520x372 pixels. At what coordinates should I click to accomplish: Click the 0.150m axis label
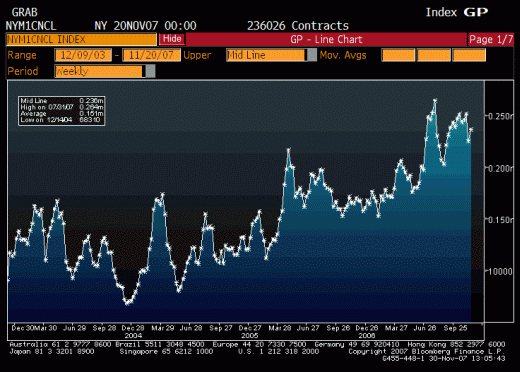click(500, 220)
